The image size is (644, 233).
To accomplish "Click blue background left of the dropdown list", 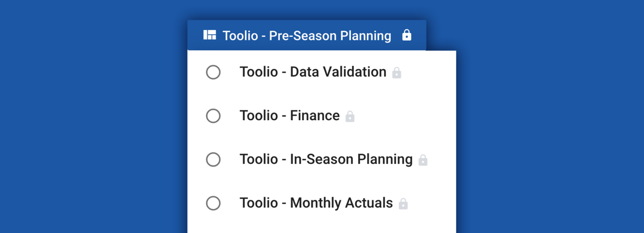I will [x=94, y=129].
